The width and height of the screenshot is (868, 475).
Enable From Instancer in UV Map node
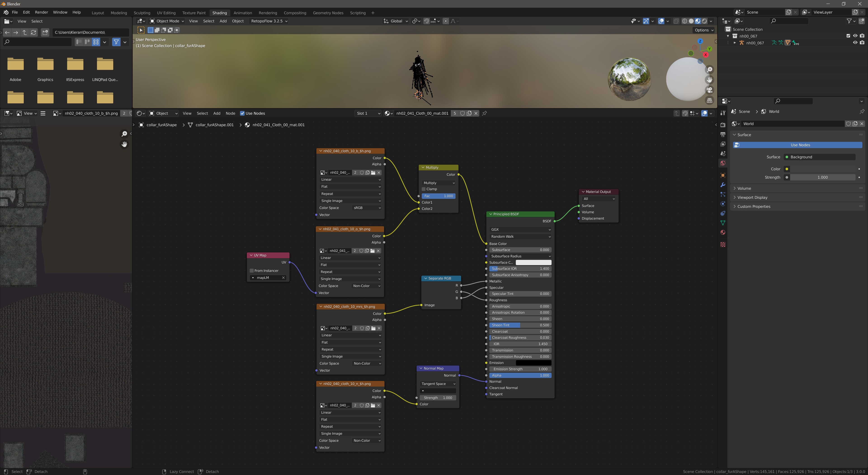tap(252, 271)
